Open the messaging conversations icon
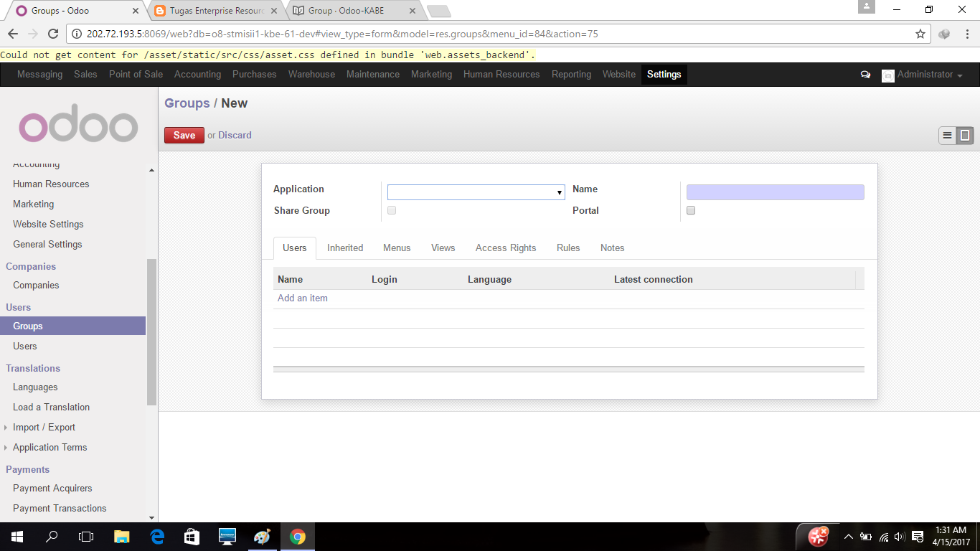 pos(864,74)
